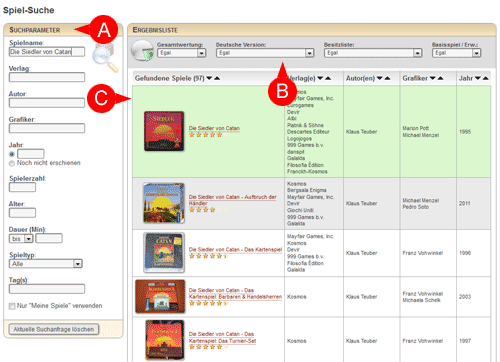
Task: Open the Gesamtwertung dropdown
Action: [x=182, y=53]
